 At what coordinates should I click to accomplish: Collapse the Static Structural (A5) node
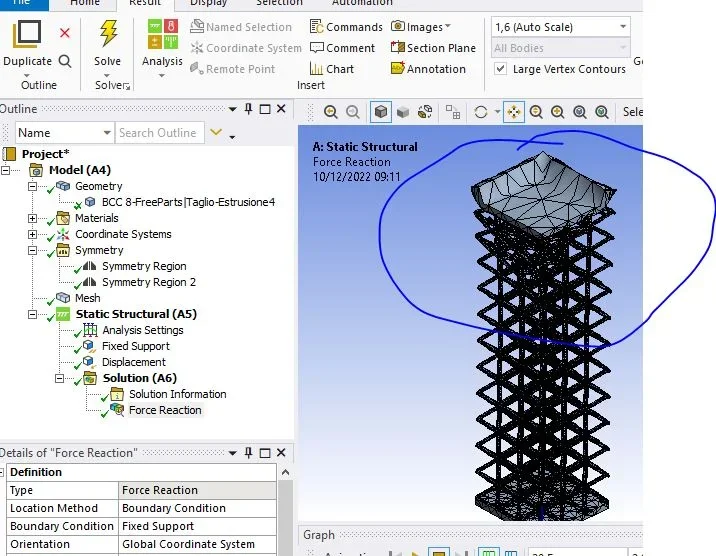coord(32,314)
